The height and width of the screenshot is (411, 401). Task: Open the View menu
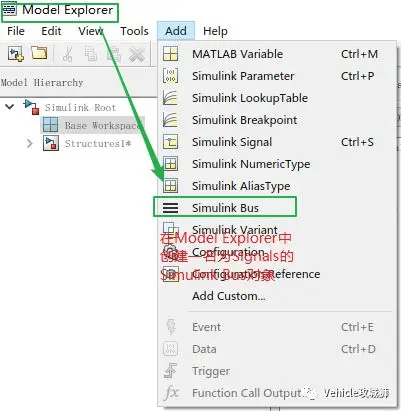coord(90,31)
